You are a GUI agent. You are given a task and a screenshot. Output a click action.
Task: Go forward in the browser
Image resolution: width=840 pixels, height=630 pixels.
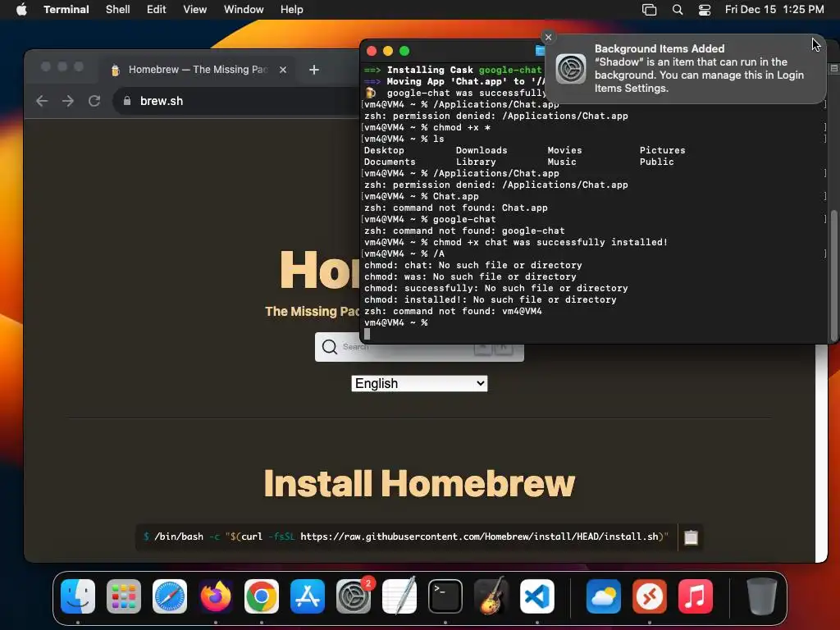68,101
